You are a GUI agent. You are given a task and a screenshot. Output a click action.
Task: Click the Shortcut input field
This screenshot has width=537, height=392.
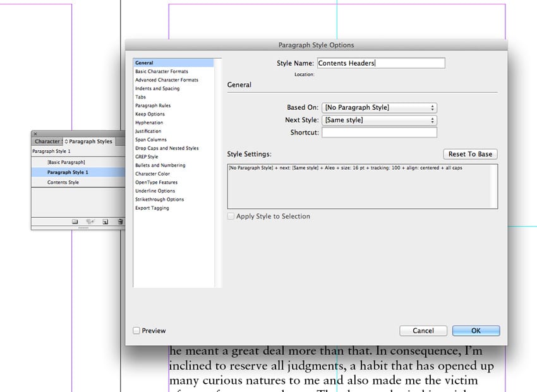click(379, 133)
